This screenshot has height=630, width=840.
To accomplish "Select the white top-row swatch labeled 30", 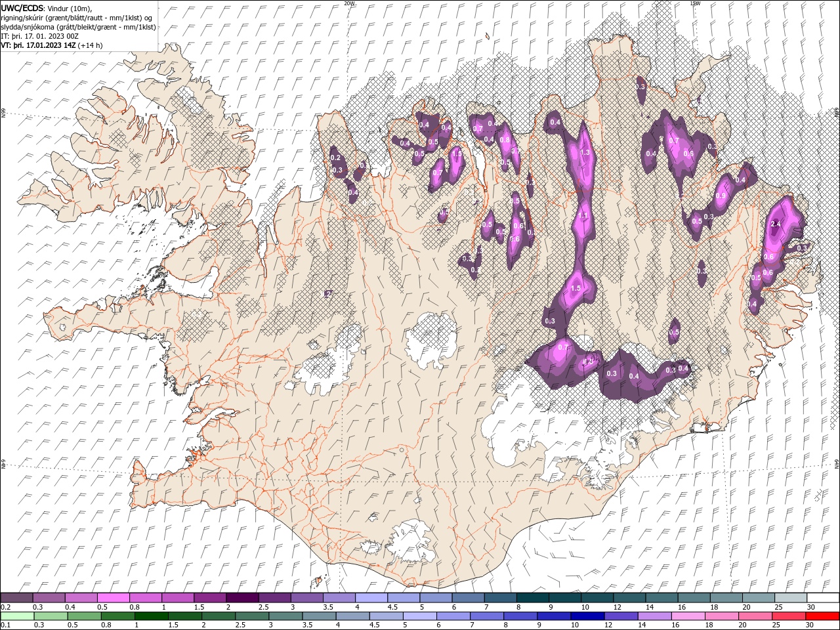I will (822, 598).
